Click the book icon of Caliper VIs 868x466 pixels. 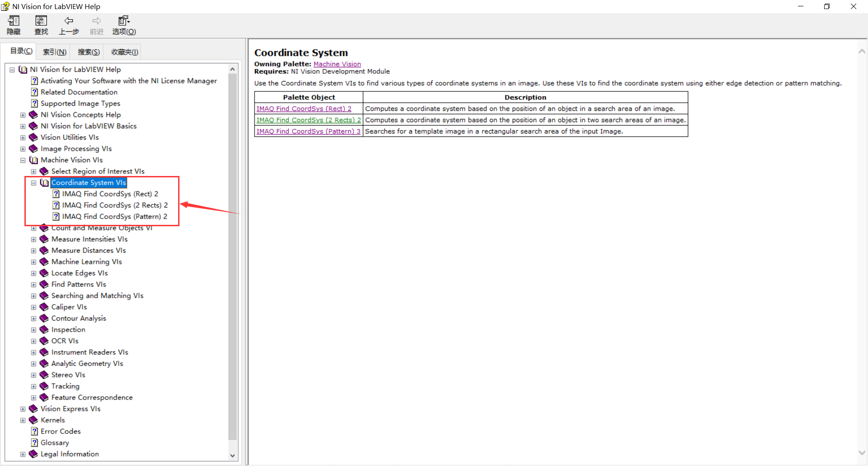(x=44, y=307)
